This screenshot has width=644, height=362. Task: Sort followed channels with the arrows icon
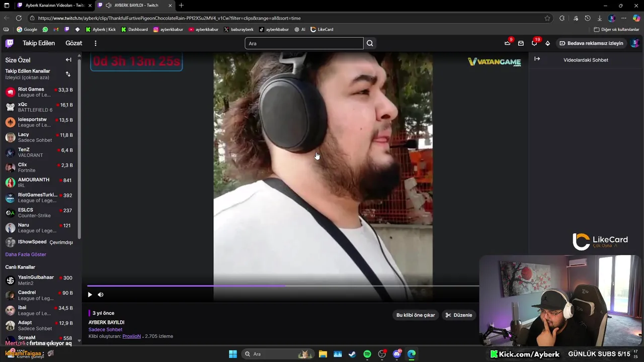tap(68, 74)
